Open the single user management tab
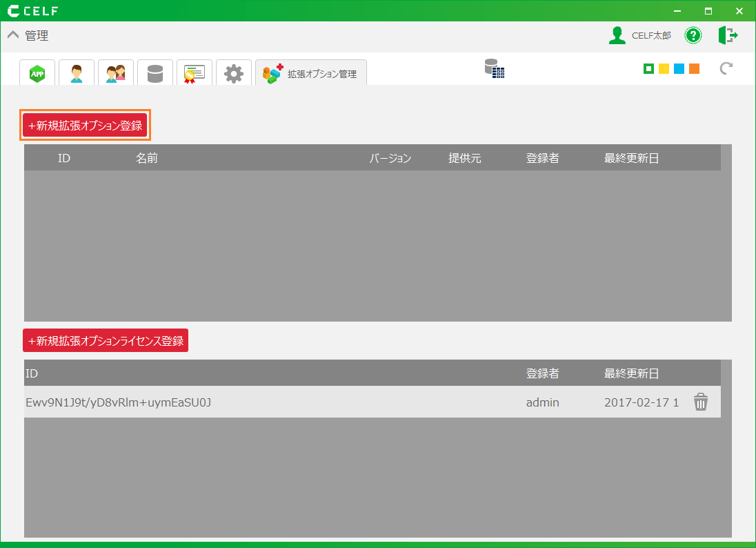The width and height of the screenshot is (756, 548). coord(77,73)
